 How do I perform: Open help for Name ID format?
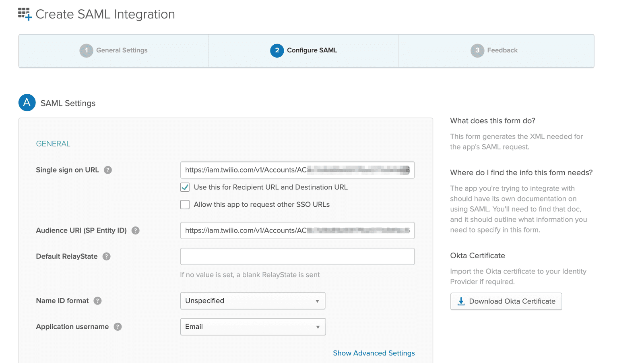point(97,301)
